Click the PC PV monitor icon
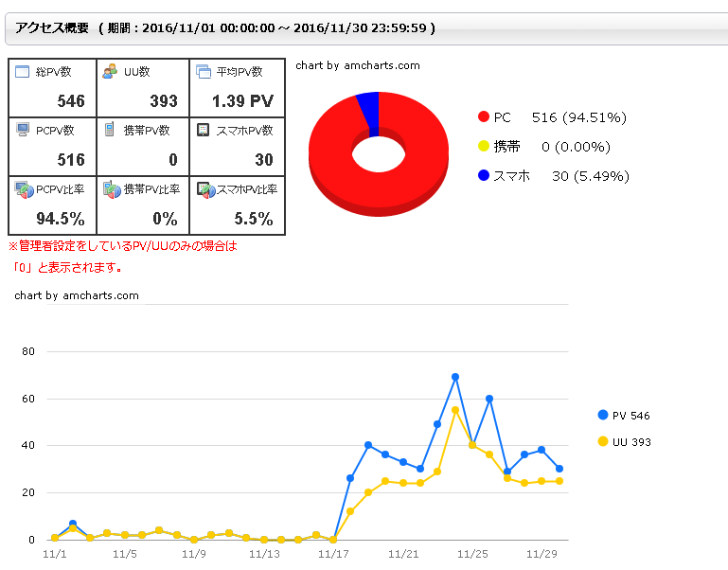This screenshot has height=570, width=728. click(23, 131)
